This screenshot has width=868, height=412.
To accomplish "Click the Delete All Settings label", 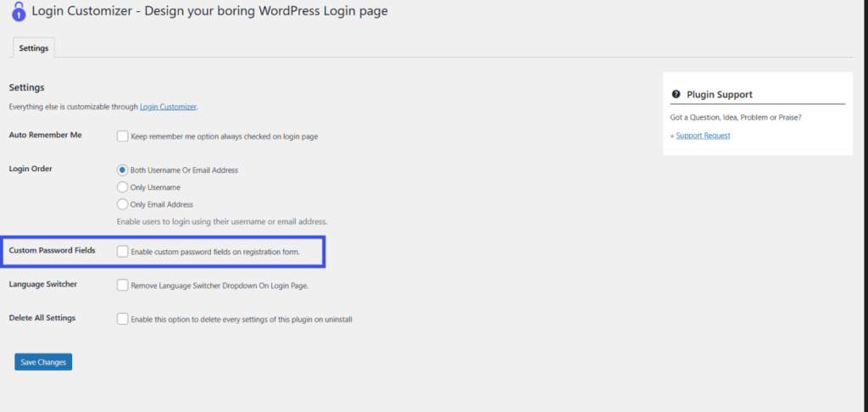I will pos(42,318).
